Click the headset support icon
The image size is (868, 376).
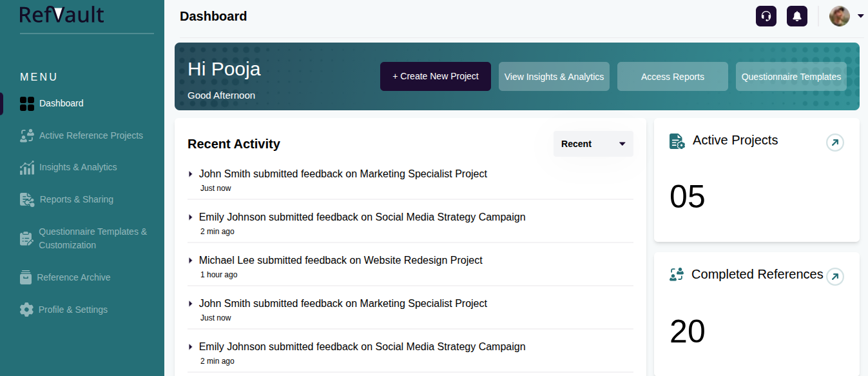click(766, 16)
